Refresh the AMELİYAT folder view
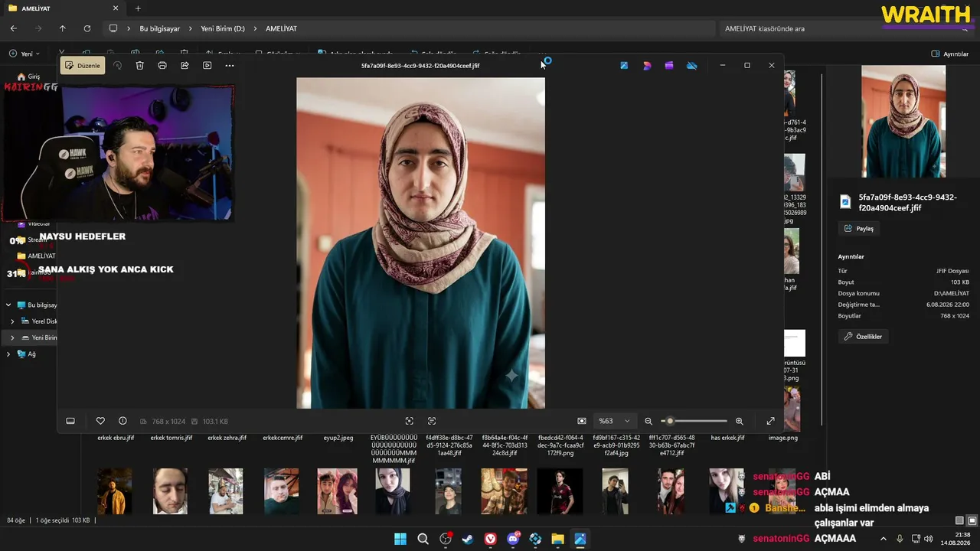The image size is (980, 551). point(87,28)
